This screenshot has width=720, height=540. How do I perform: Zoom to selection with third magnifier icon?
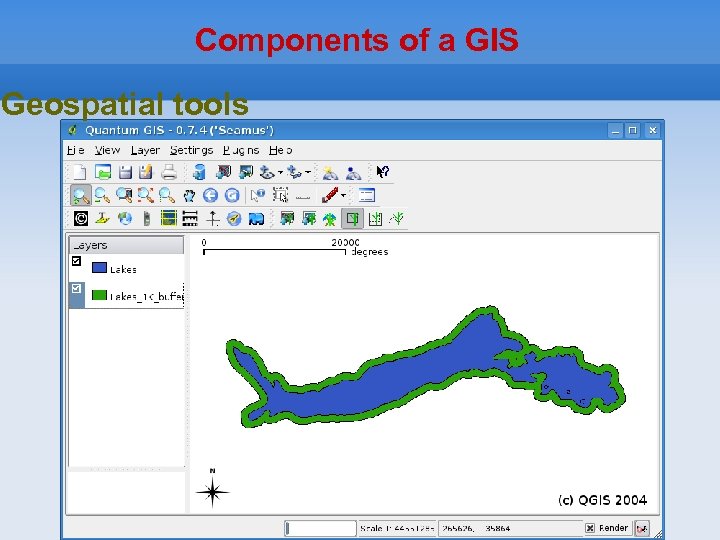coord(124,196)
